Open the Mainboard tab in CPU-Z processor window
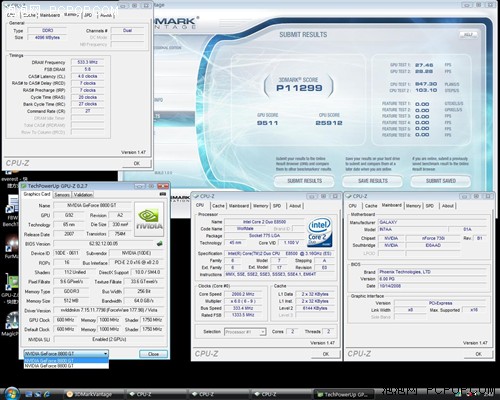The height and width of the screenshot is (400, 500). pos(239,206)
